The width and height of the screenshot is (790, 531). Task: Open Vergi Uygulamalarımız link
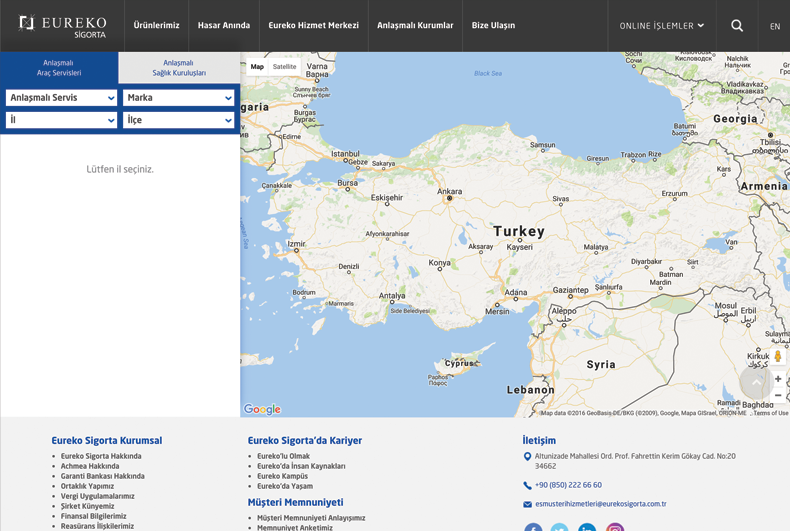pos(98,496)
